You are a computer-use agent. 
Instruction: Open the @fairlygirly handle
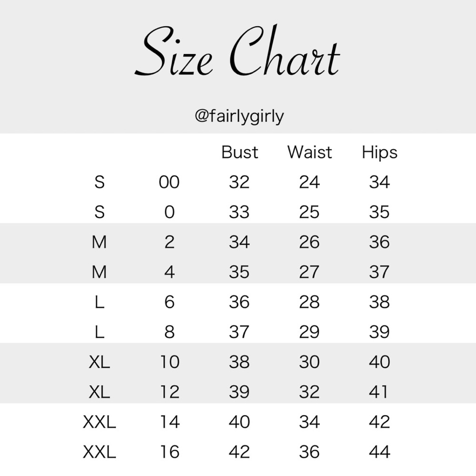[x=239, y=116]
